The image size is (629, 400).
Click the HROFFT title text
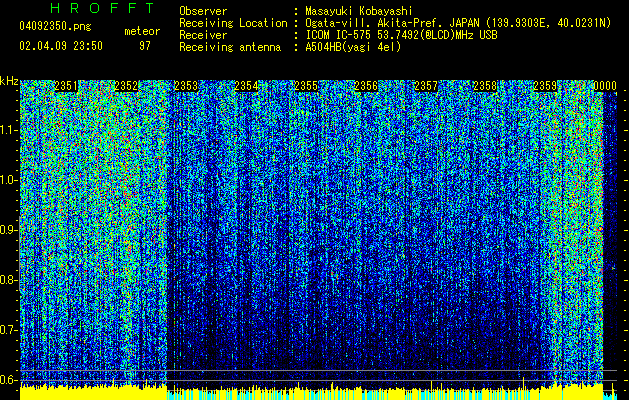point(103,8)
